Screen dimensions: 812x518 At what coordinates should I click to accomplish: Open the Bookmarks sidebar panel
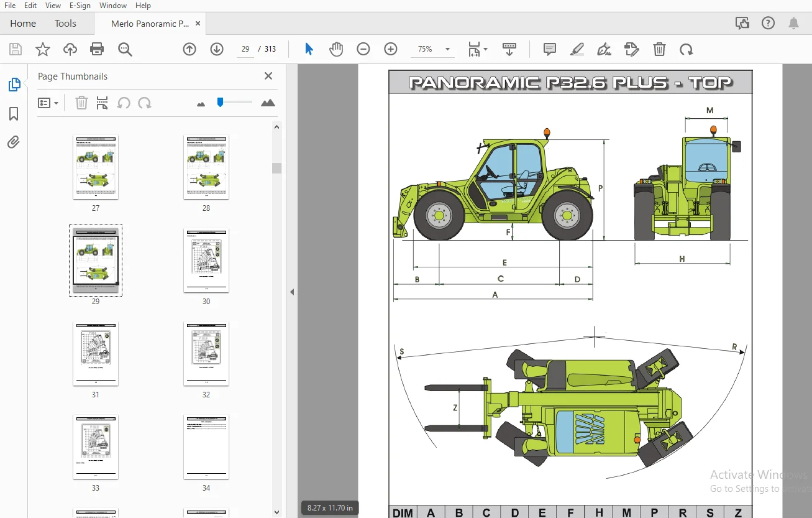tap(14, 114)
